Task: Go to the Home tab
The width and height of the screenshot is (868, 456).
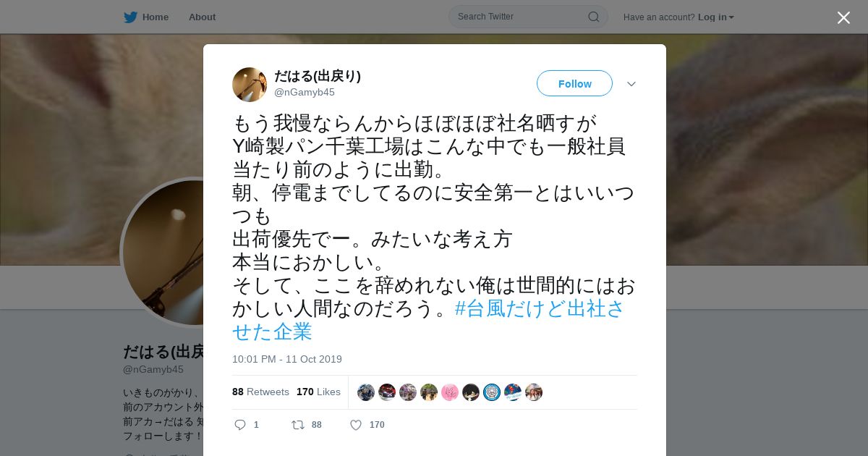Action: coord(146,17)
